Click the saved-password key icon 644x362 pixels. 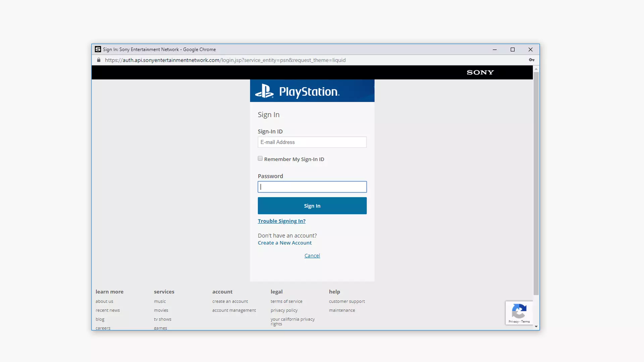tap(532, 60)
